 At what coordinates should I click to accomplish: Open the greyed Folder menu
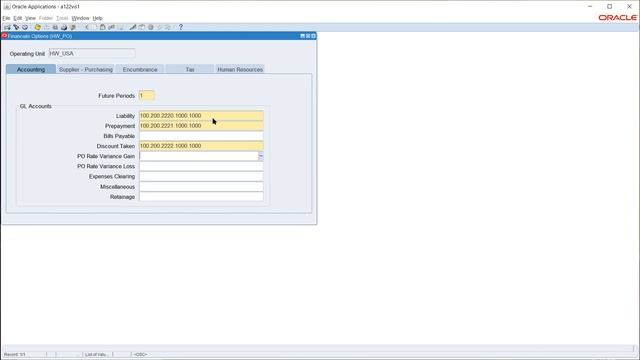(46, 18)
